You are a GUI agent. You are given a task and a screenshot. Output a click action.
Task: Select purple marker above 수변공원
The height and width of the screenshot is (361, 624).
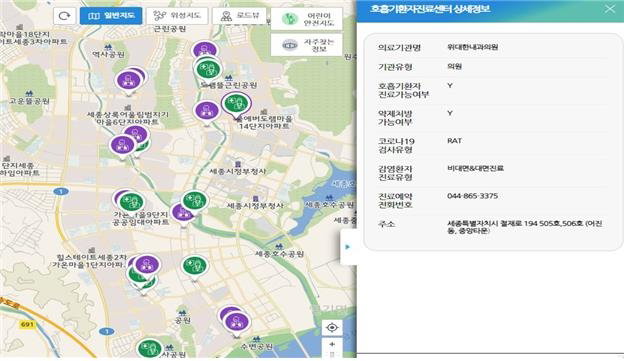click(237, 322)
